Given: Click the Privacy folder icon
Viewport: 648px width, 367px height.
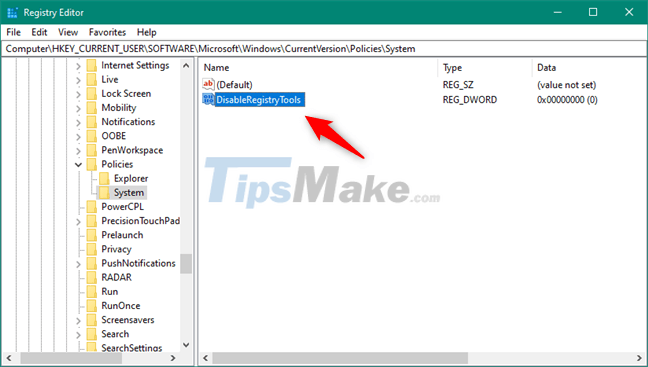Looking at the screenshot, I should click(x=92, y=249).
